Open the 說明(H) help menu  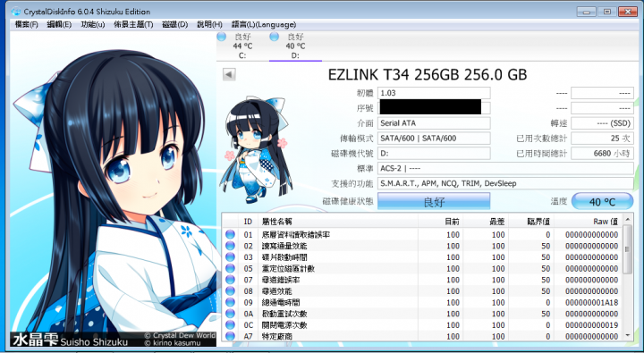(x=209, y=25)
